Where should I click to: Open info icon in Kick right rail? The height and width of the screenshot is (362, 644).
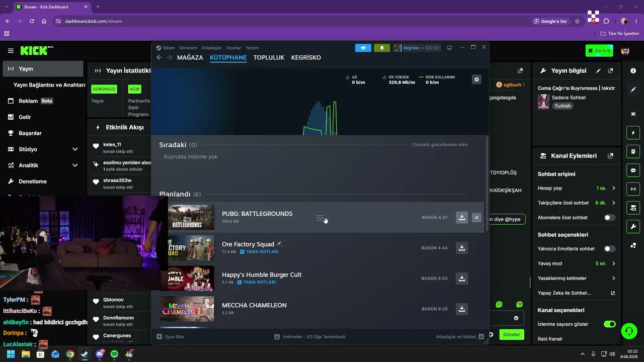pos(633,71)
